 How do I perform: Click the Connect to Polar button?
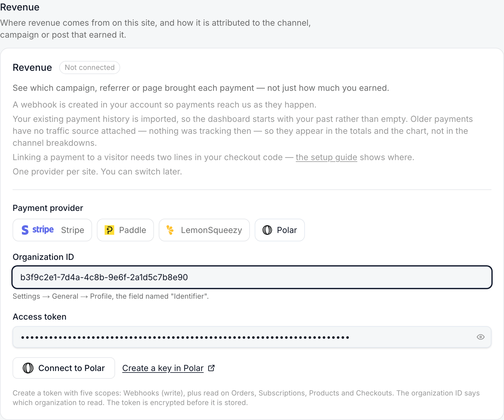(64, 368)
